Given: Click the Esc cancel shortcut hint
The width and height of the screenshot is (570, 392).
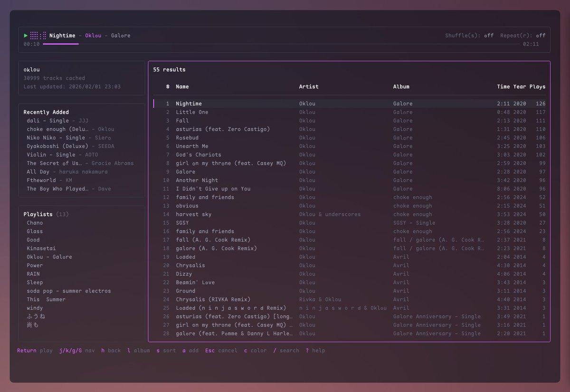Looking at the screenshot, I should click(221, 351).
